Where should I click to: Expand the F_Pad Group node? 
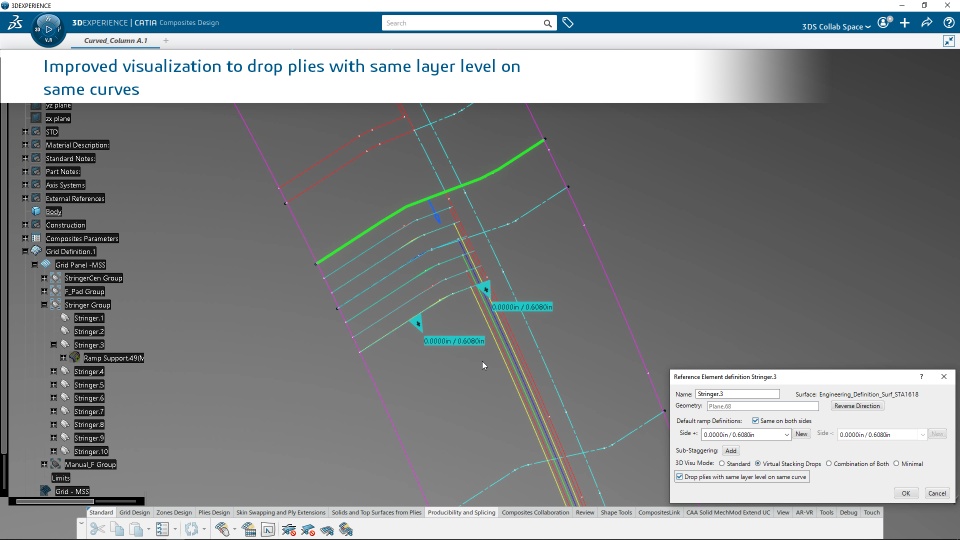(x=44, y=291)
